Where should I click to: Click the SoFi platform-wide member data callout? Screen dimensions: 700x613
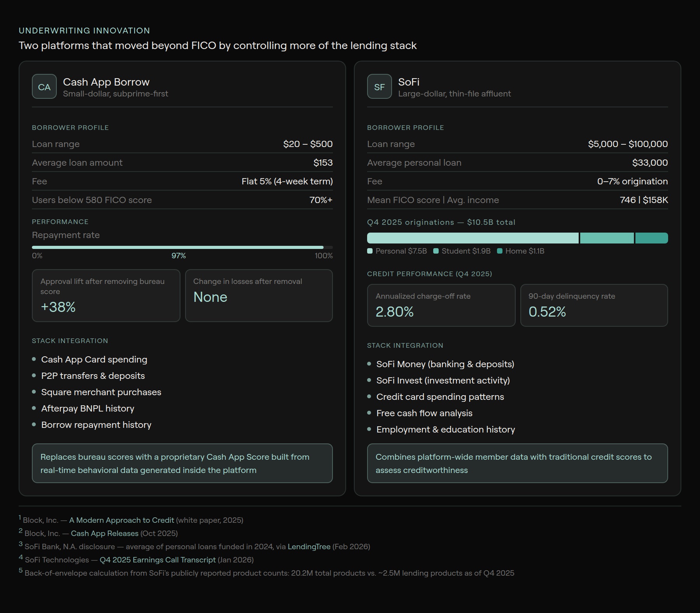pyautogui.click(x=517, y=463)
